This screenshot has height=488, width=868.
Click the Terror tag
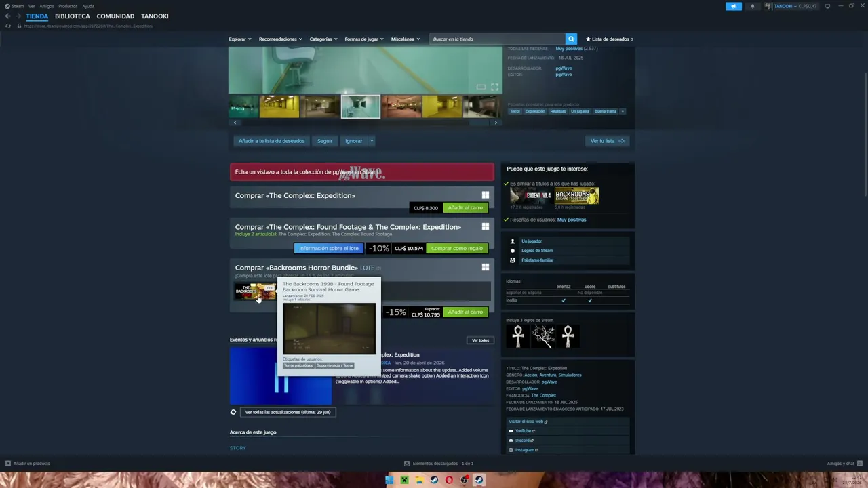[515, 111]
